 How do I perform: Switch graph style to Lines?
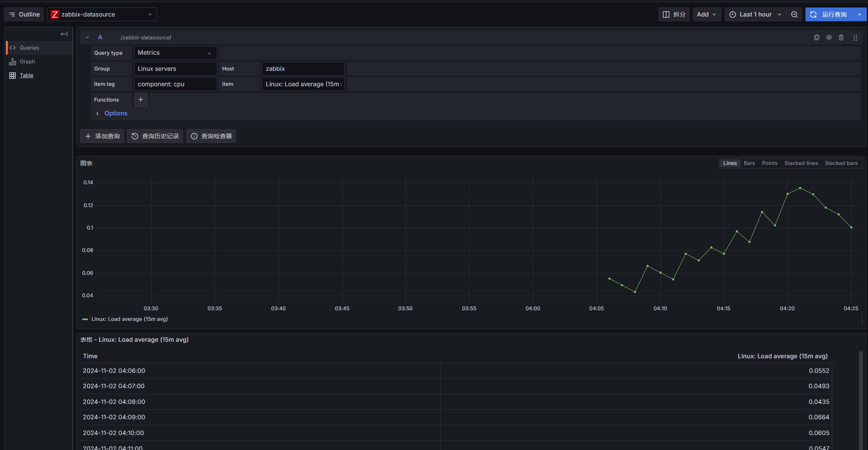(730, 163)
